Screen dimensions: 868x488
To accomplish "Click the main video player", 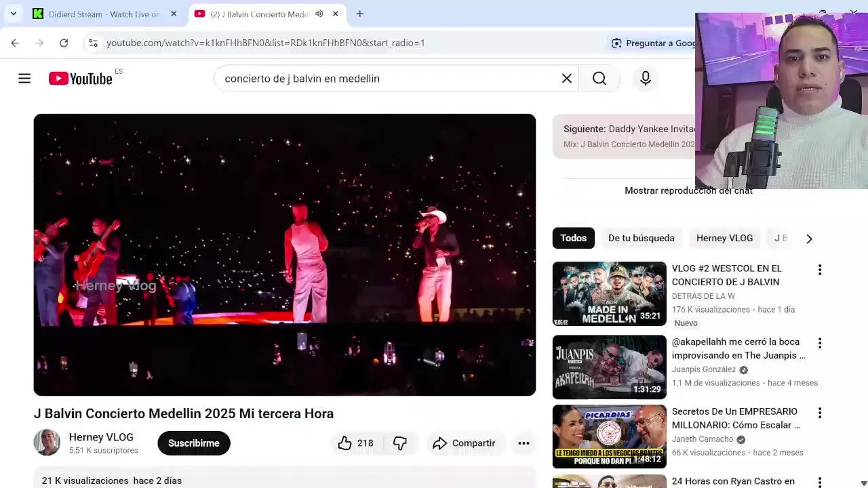I will click(x=285, y=255).
